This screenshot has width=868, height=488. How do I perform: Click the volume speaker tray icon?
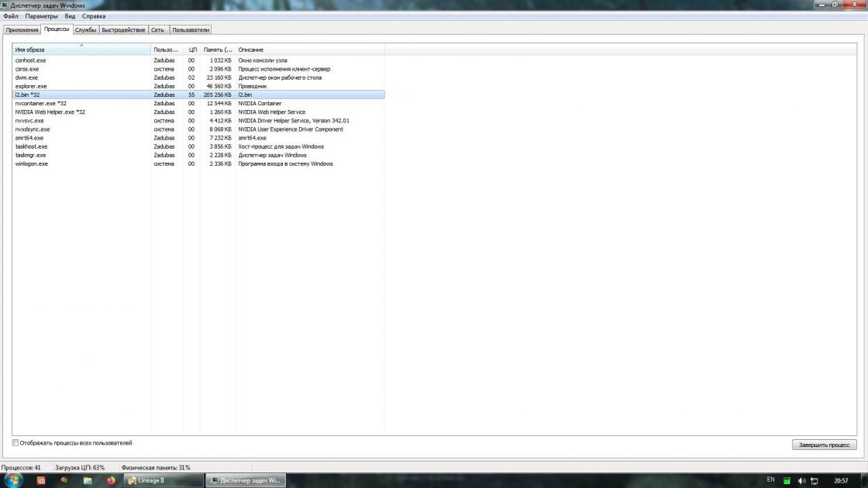point(801,480)
